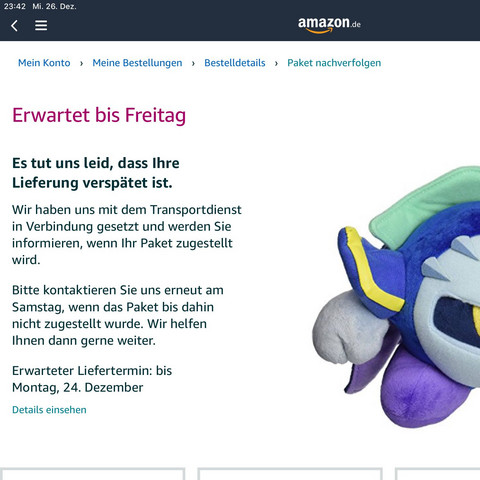
Task: Click the Lieferung verspätet apology headline
Action: coord(96,173)
